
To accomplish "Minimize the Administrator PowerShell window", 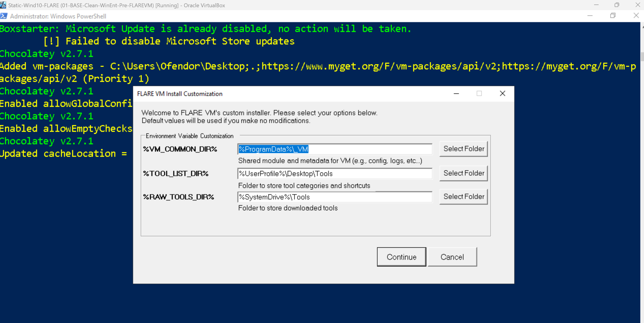I will pyautogui.click(x=590, y=16).
